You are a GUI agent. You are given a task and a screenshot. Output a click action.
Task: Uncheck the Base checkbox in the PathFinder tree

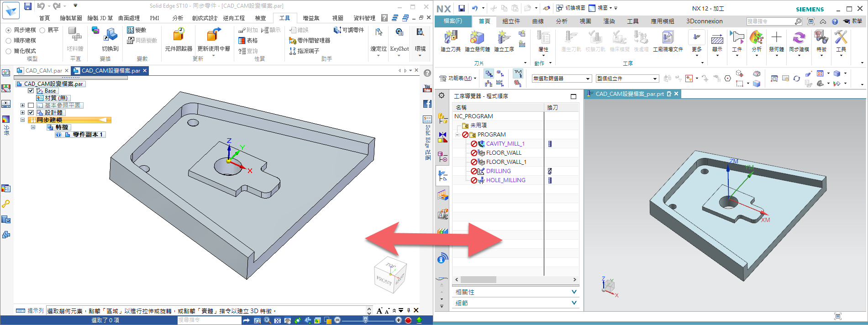(x=31, y=91)
